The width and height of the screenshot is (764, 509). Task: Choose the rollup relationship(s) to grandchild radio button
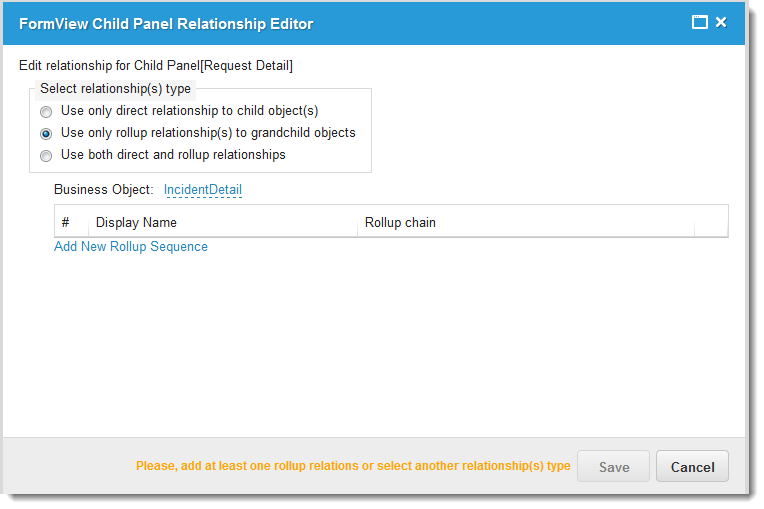pos(46,133)
